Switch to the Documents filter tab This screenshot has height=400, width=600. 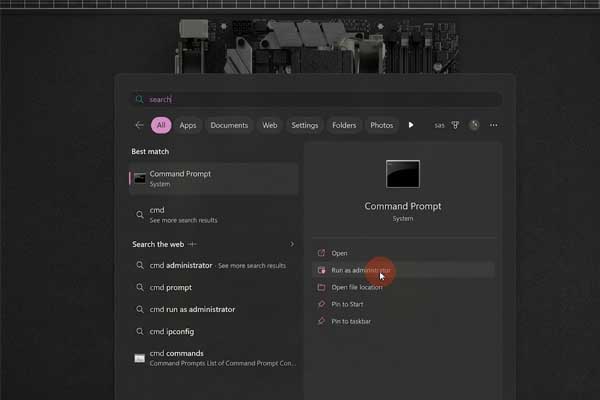[x=229, y=125]
